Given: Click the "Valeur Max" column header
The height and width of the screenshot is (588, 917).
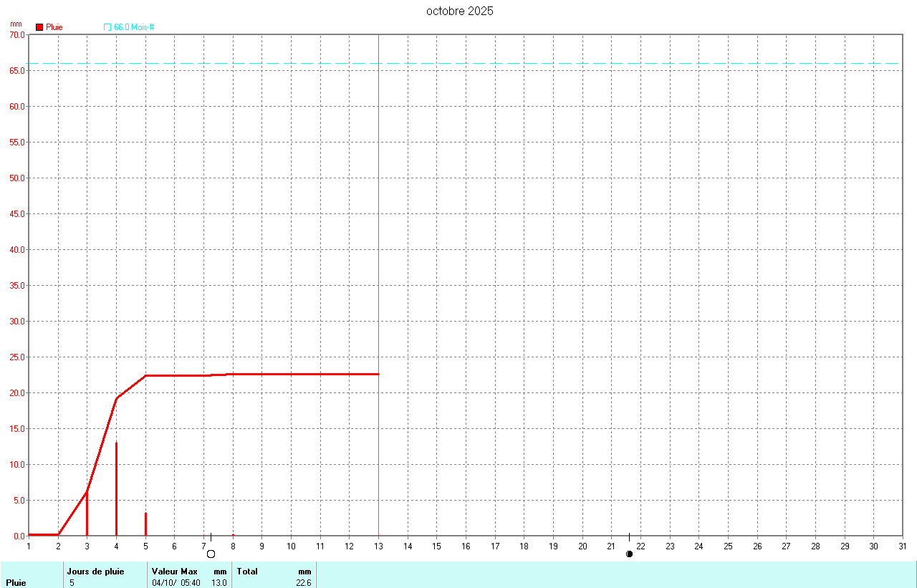Looking at the screenshot, I should (x=175, y=572).
